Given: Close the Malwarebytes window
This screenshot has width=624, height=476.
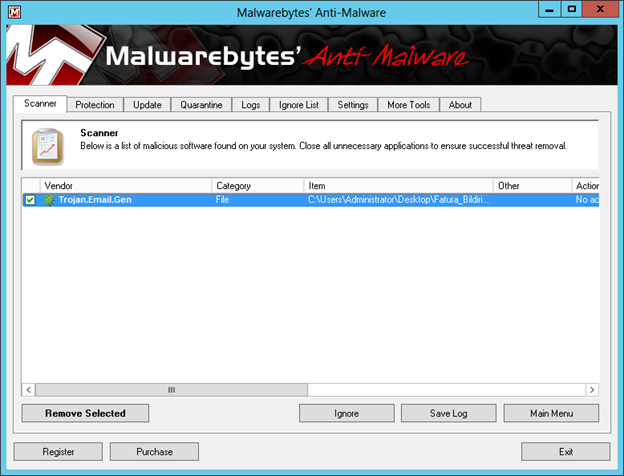Looking at the screenshot, I should [601, 10].
